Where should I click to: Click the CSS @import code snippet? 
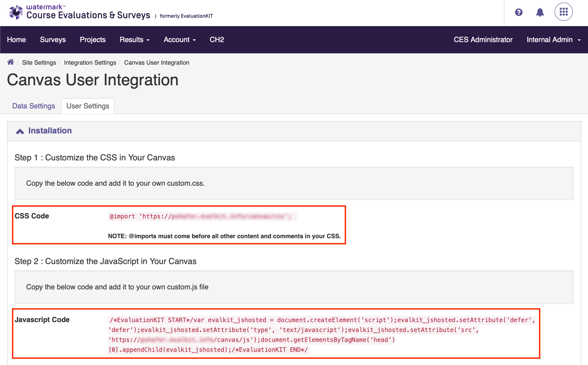click(x=202, y=216)
